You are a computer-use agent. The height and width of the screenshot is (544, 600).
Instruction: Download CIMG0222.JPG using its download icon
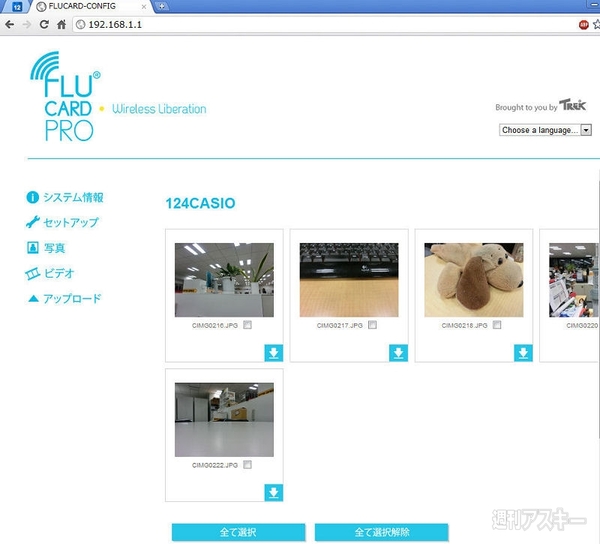point(274,493)
